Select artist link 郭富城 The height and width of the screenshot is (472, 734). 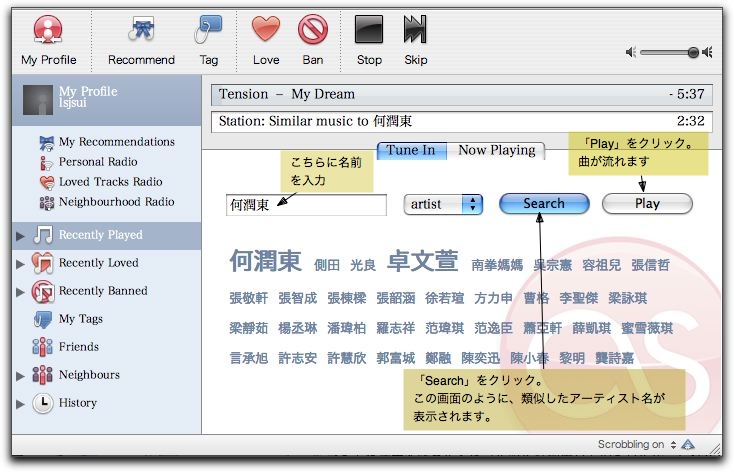coord(396,358)
